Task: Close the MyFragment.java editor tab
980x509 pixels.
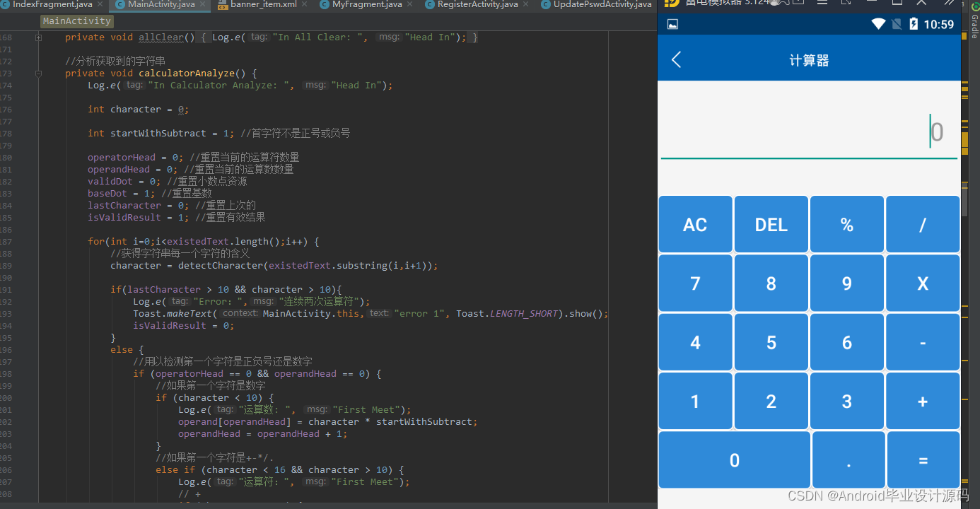Action: coord(410,4)
